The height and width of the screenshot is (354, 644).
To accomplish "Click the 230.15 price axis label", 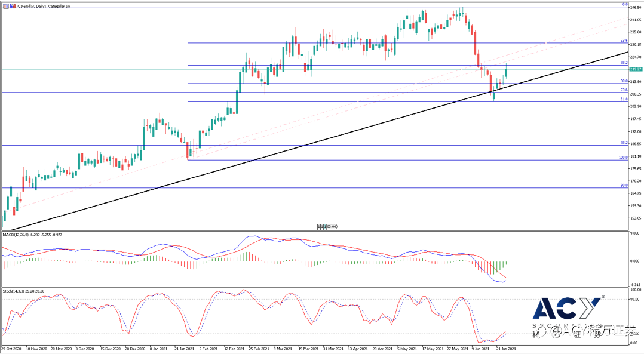I will pos(636,45).
